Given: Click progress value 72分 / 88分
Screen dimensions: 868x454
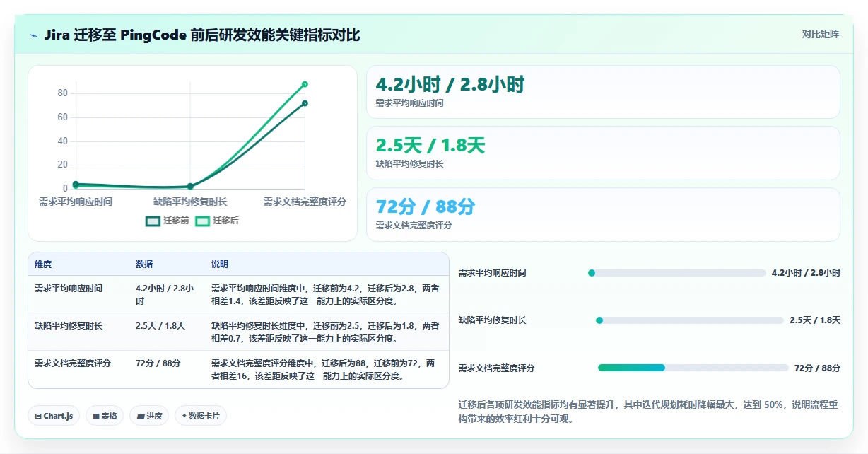Looking at the screenshot, I should pos(817,368).
